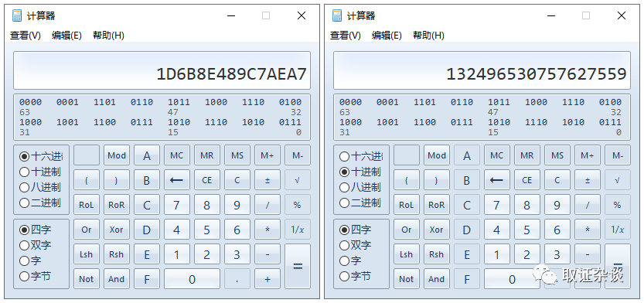Open 编辑(E) menu in right calculator
The height and width of the screenshot is (303, 644).
point(387,36)
